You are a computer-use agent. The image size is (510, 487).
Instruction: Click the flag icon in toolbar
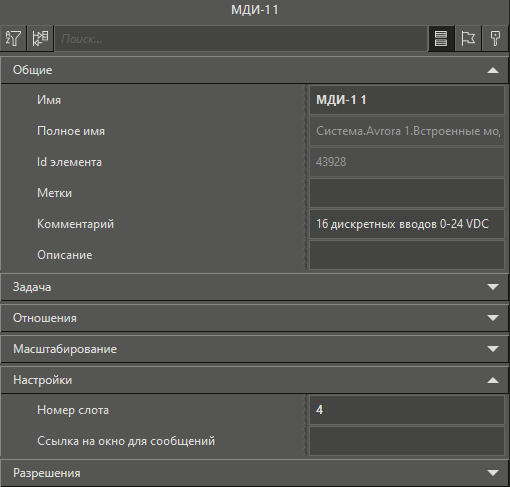click(x=468, y=38)
